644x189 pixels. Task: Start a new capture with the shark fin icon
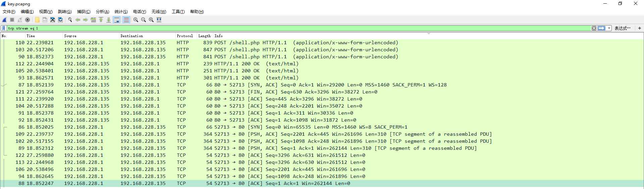pos(4,20)
